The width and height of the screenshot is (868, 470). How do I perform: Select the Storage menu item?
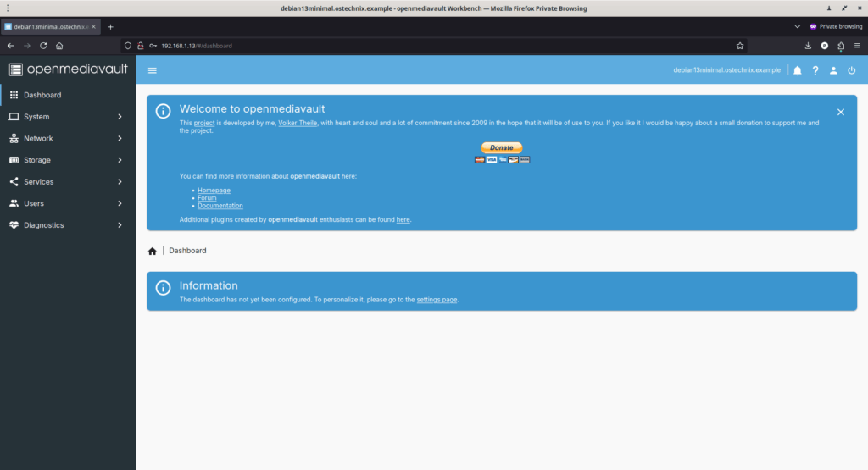click(x=68, y=160)
